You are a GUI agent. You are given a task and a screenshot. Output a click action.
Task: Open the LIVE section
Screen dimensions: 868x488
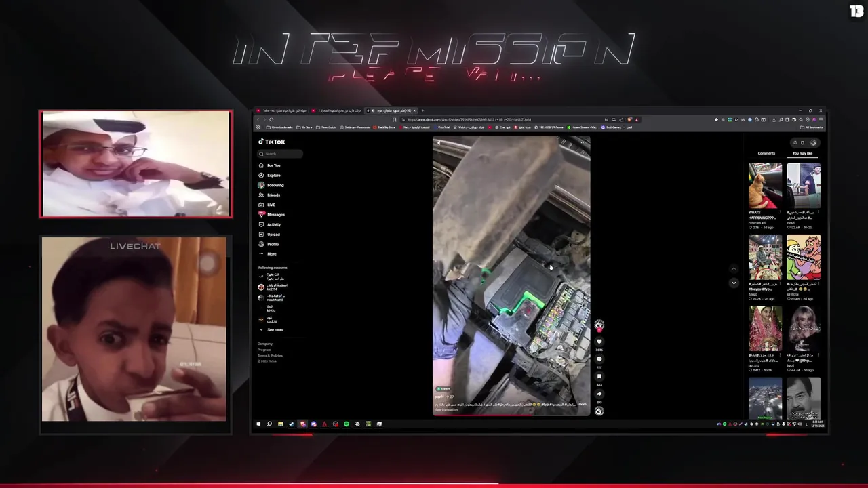pyautogui.click(x=267, y=205)
